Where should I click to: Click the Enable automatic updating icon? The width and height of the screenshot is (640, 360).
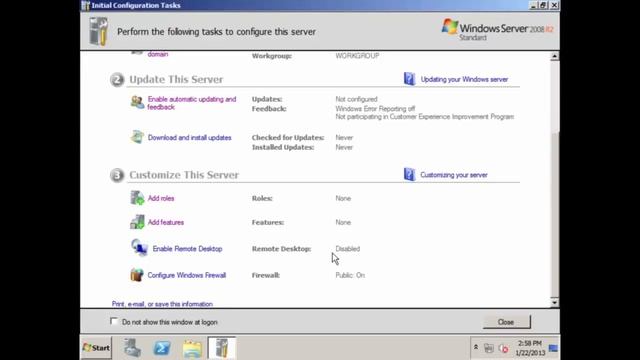tap(137, 102)
